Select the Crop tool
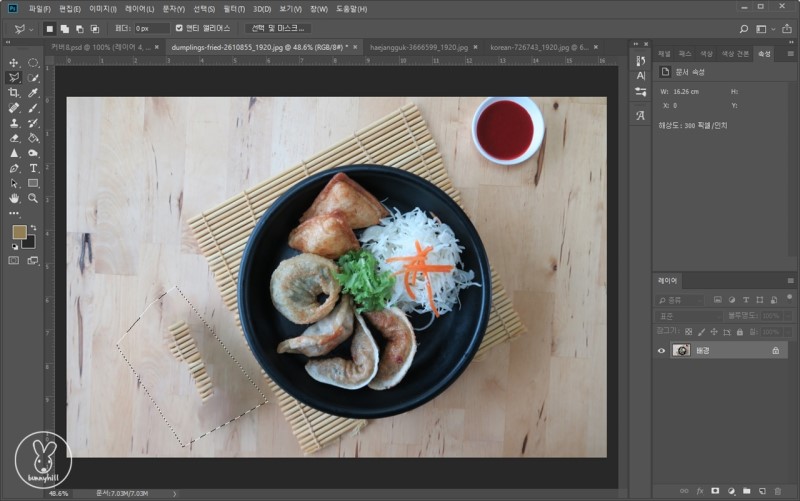This screenshot has width=800, height=501. pyautogui.click(x=14, y=92)
